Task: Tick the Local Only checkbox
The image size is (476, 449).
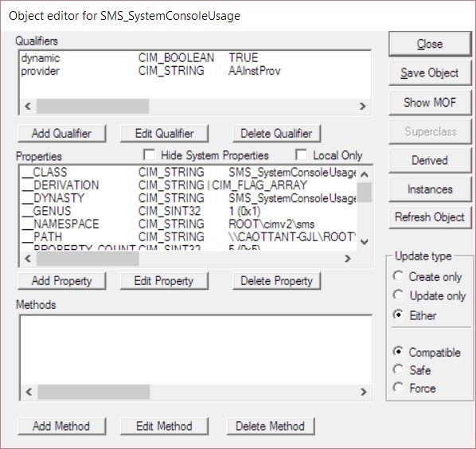Action: [x=301, y=154]
